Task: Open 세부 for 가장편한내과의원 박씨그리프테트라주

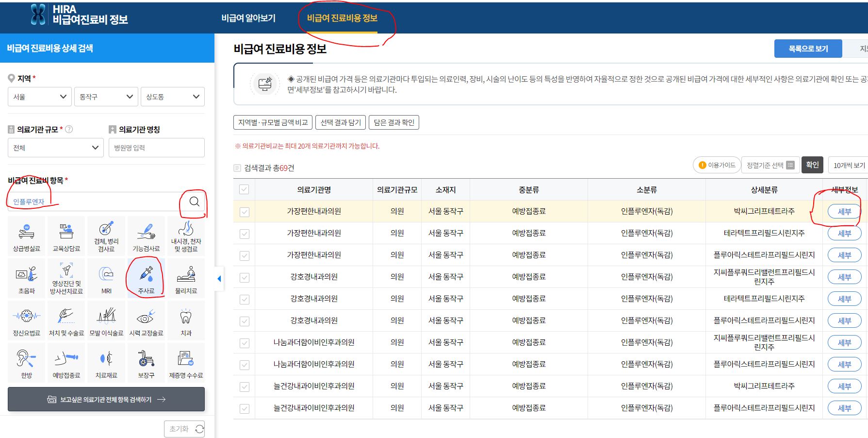Action: pyautogui.click(x=845, y=211)
